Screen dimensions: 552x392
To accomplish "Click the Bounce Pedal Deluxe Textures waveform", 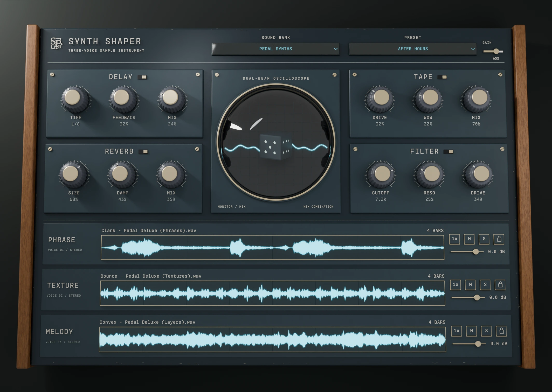I will click(x=272, y=293).
